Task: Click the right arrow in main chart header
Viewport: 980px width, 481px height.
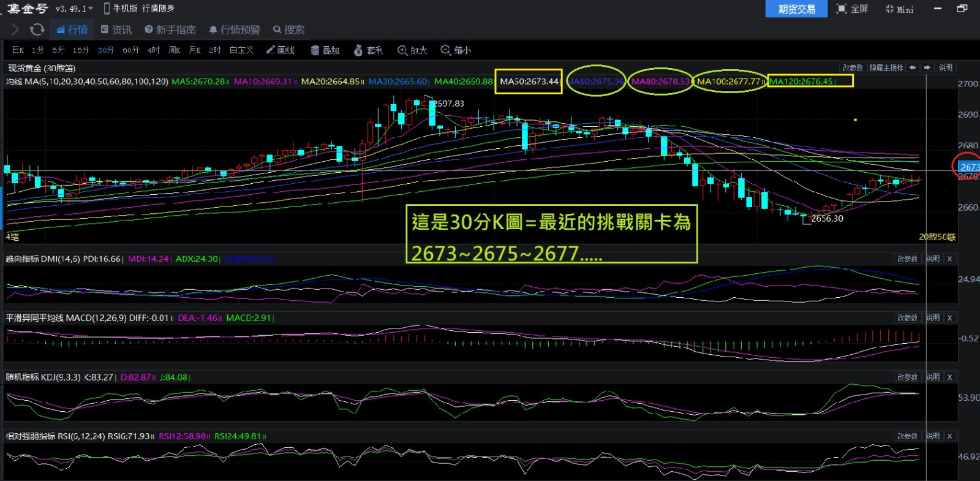Action: pyautogui.click(x=927, y=67)
